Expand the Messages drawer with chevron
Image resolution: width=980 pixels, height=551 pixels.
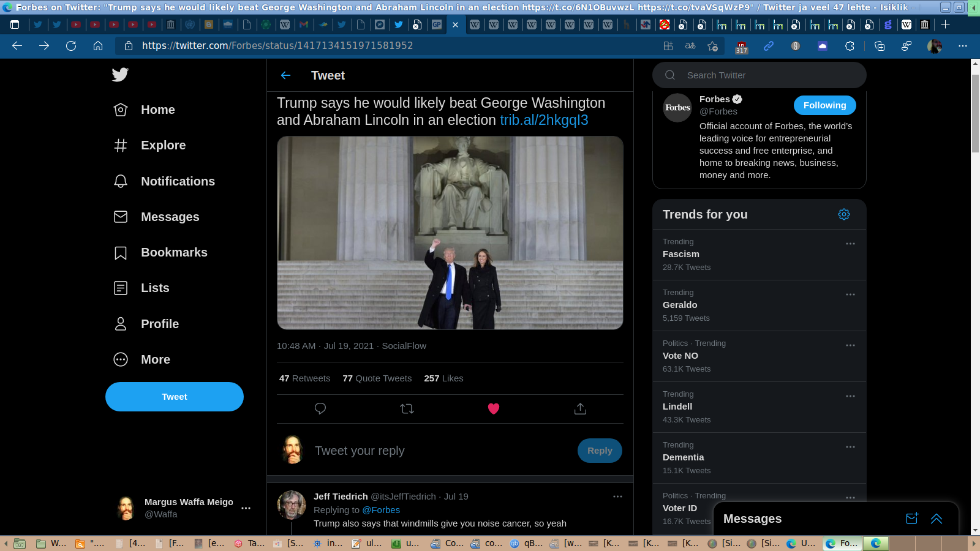[937, 519]
